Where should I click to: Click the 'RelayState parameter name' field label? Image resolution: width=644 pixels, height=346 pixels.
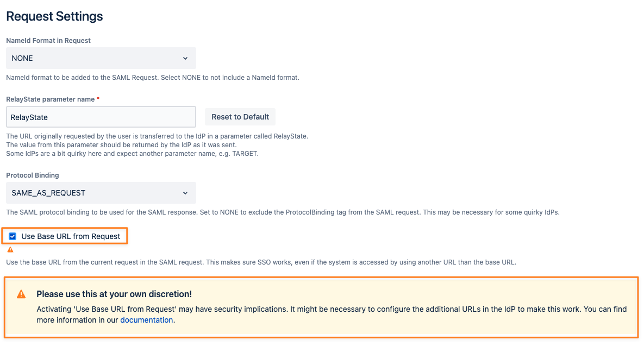tap(50, 99)
